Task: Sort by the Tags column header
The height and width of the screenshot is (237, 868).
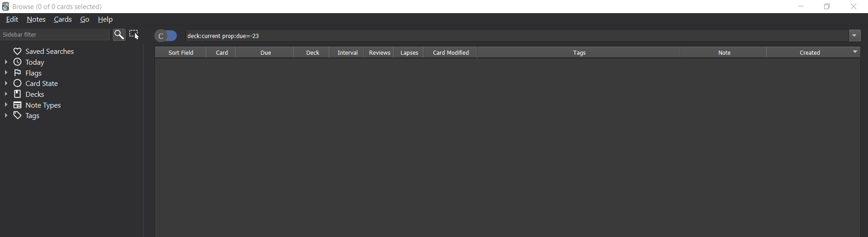Action: 579,52
